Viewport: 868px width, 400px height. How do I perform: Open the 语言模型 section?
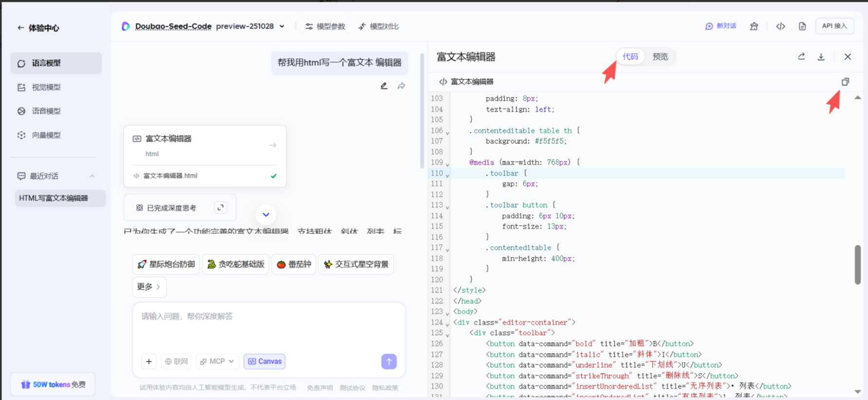[56, 63]
